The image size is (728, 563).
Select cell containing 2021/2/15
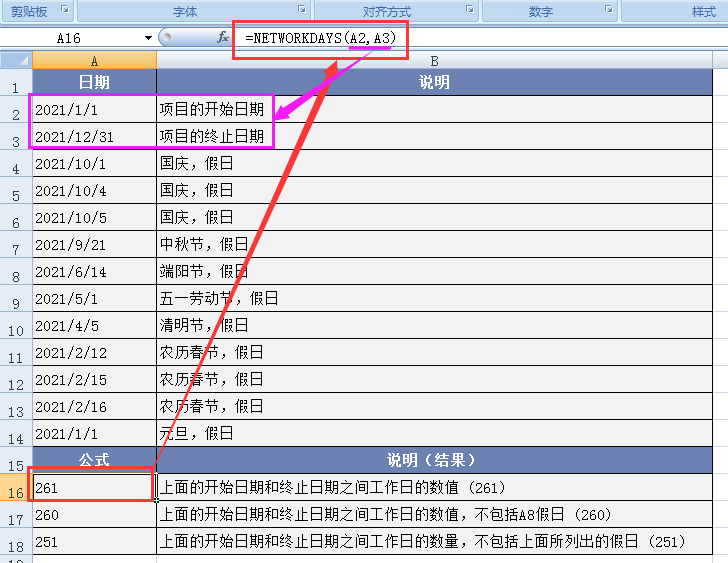(94, 379)
